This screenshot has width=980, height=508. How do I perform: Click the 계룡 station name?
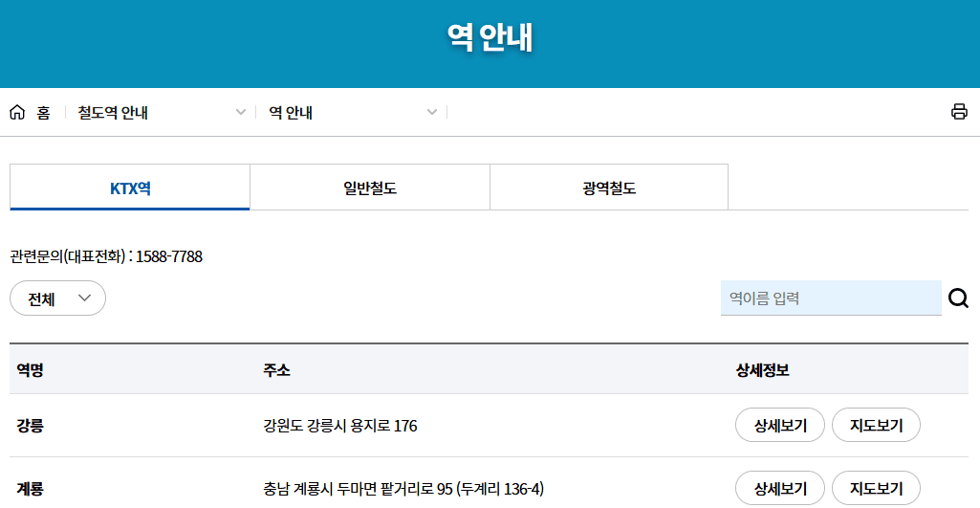(x=30, y=489)
